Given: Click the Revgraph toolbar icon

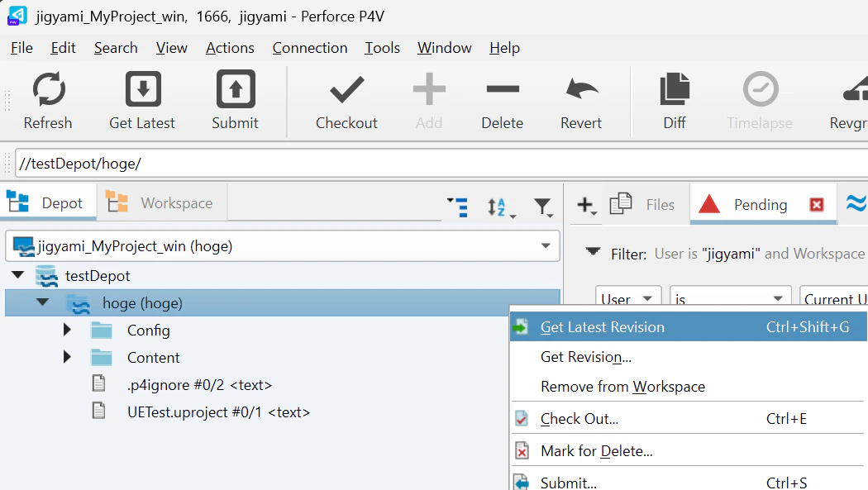Looking at the screenshot, I should tap(855, 89).
